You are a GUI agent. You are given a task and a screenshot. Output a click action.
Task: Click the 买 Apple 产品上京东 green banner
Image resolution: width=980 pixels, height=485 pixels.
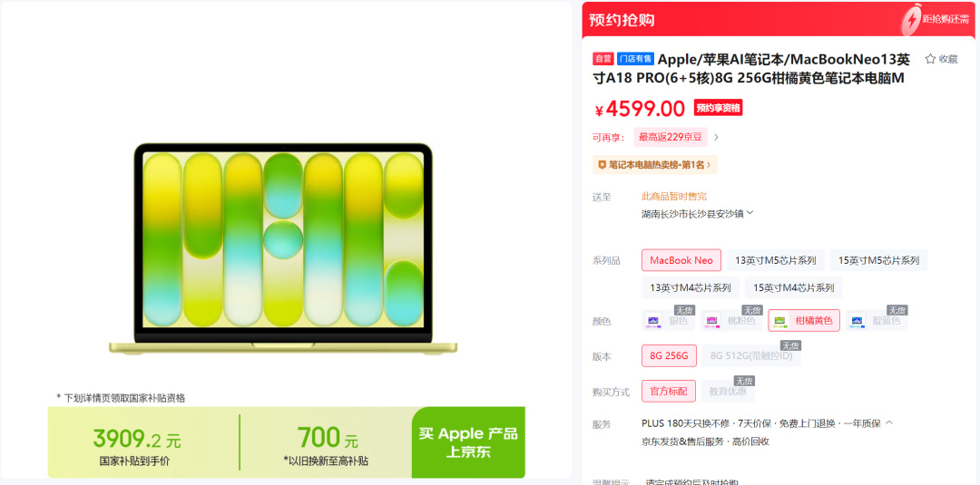point(468,442)
